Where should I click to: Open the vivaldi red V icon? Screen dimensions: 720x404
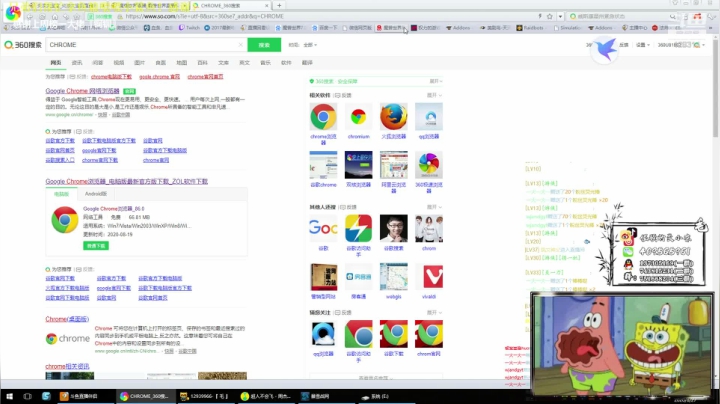(429, 277)
